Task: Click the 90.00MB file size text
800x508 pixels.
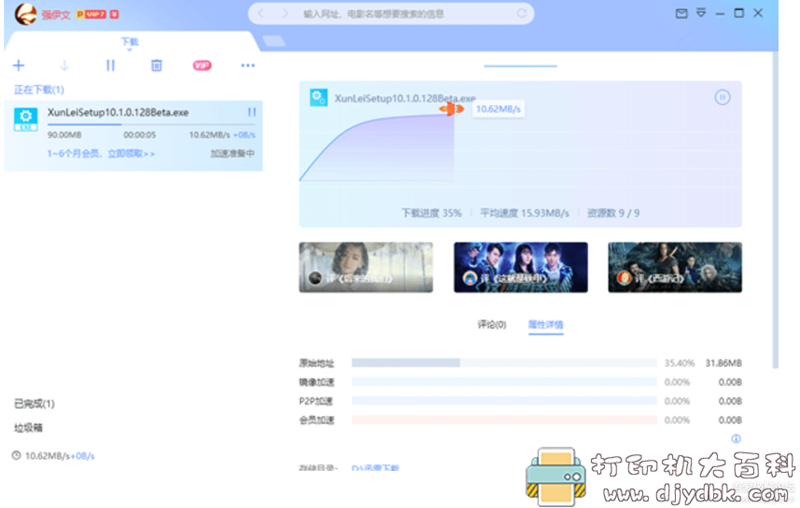Action: click(x=64, y=135)
